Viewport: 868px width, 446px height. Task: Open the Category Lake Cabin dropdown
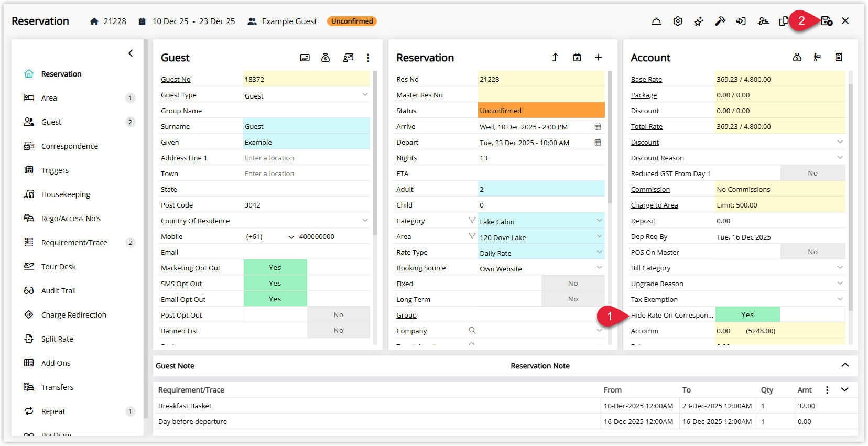599,221
